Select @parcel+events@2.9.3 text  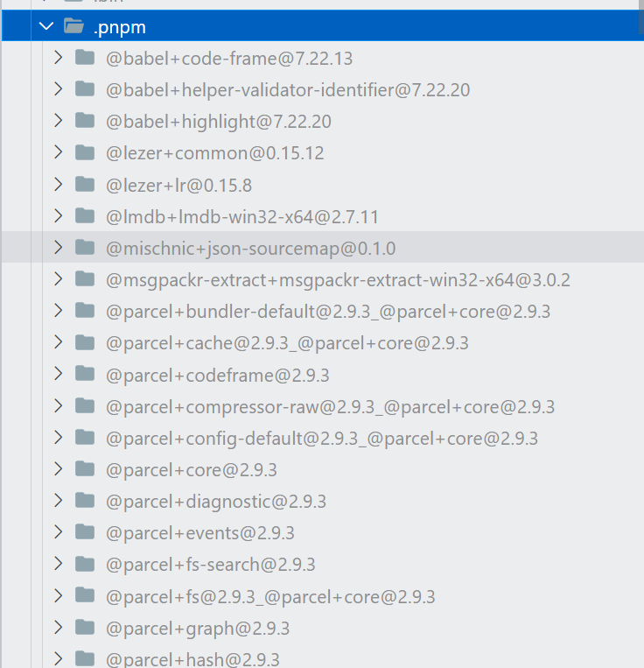tap(200, 533)
